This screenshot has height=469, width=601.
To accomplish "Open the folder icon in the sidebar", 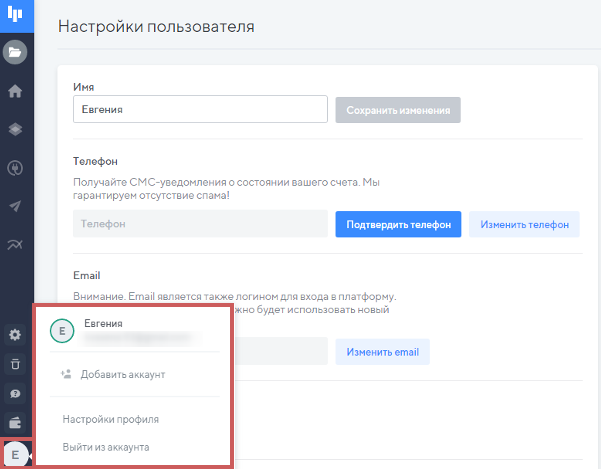I will click(x=16, y=52).
